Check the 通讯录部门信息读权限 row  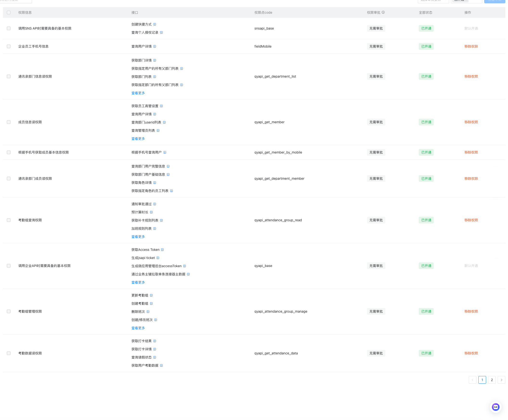click(9, 77)
